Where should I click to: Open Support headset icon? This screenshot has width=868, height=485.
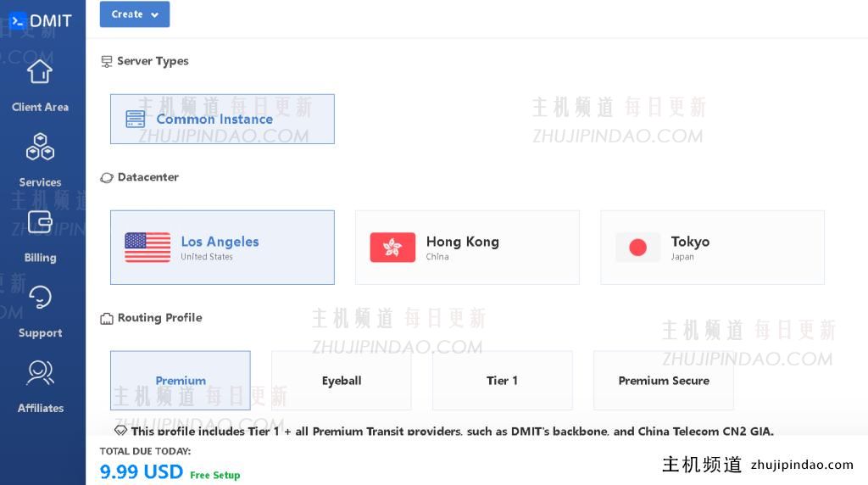(x=40, y=298)
